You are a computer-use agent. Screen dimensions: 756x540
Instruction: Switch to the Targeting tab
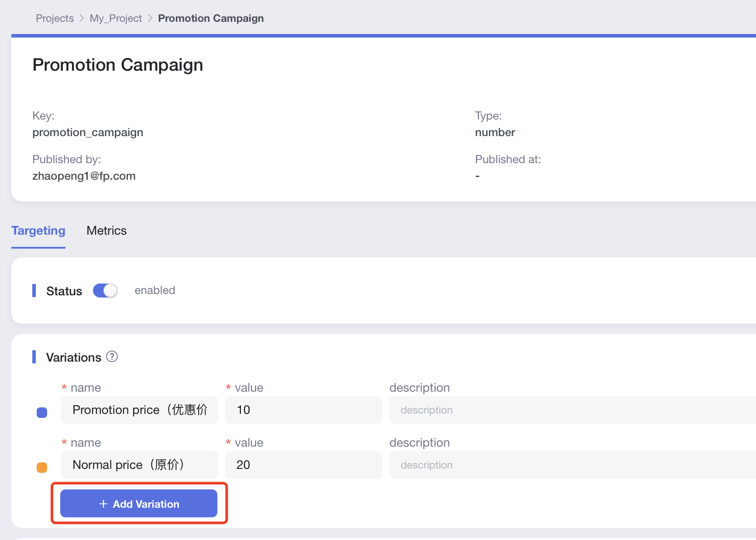(38, 231)
